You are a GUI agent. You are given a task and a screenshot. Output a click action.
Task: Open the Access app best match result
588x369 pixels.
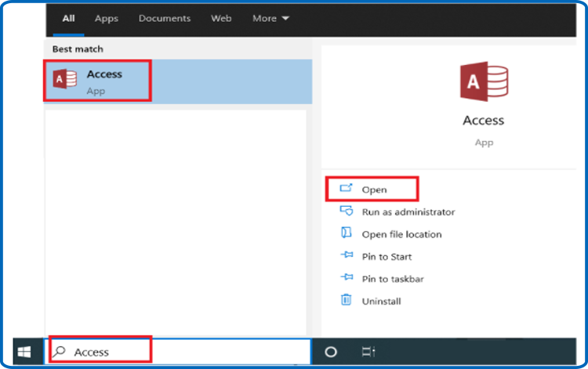pos(178,81)
